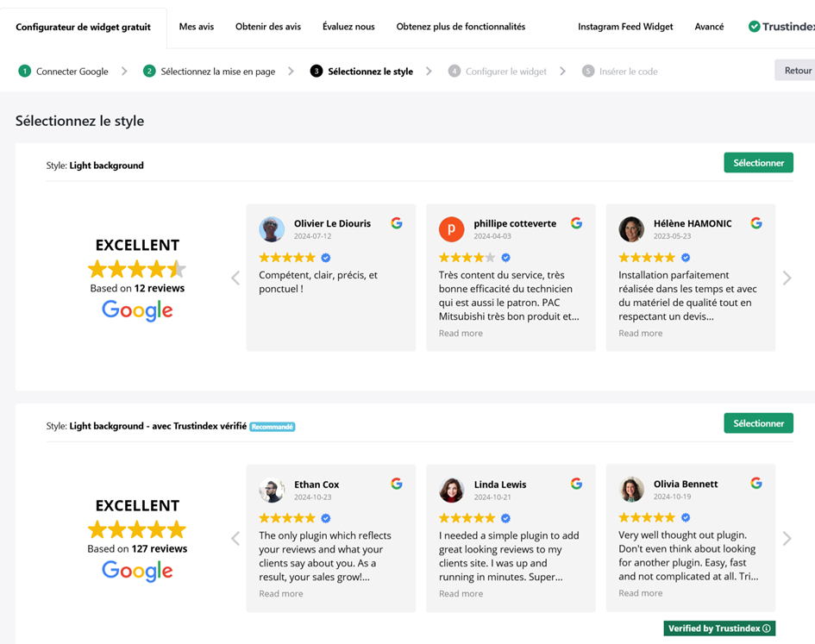Click Google icon on Olivia Bennett review

[756, 484]
